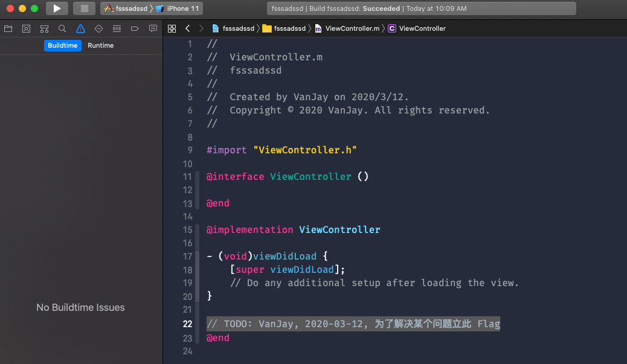Open the Report navigator

(x=153, y=28)
